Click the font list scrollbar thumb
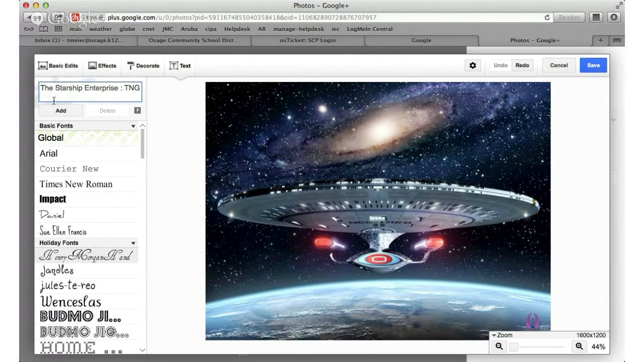This screenshot has width=644, height=362. tap(142, 144)
